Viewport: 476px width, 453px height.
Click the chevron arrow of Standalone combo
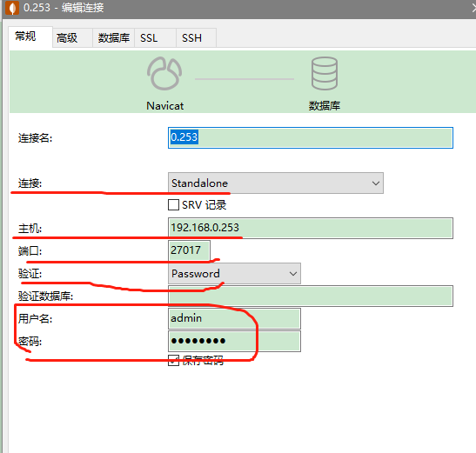[376, 183]
